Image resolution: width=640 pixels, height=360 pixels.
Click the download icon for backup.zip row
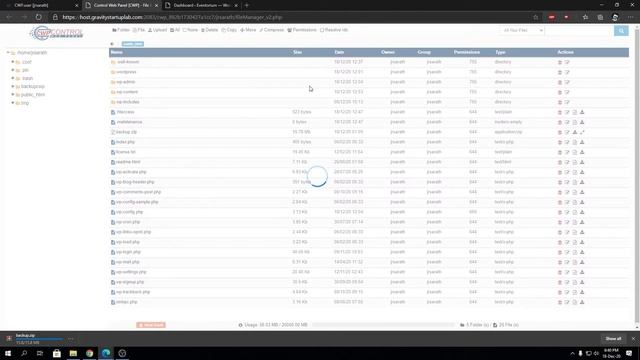coord(575,132)
